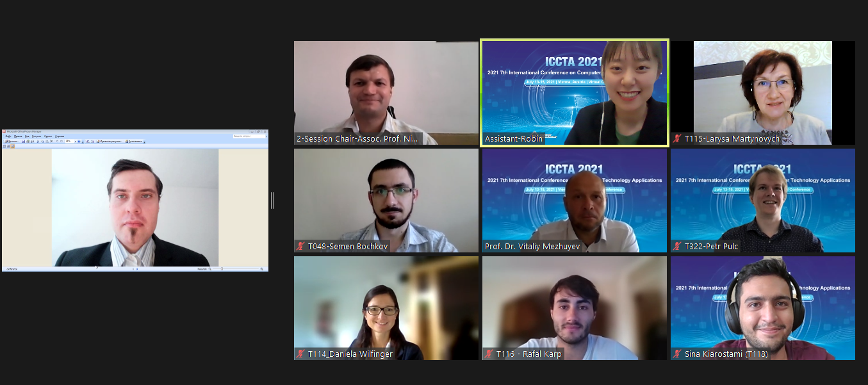Expand the toolbar options arrow after Auto Correct
This screenshot has width=868, height=385.
pos(144,142)
